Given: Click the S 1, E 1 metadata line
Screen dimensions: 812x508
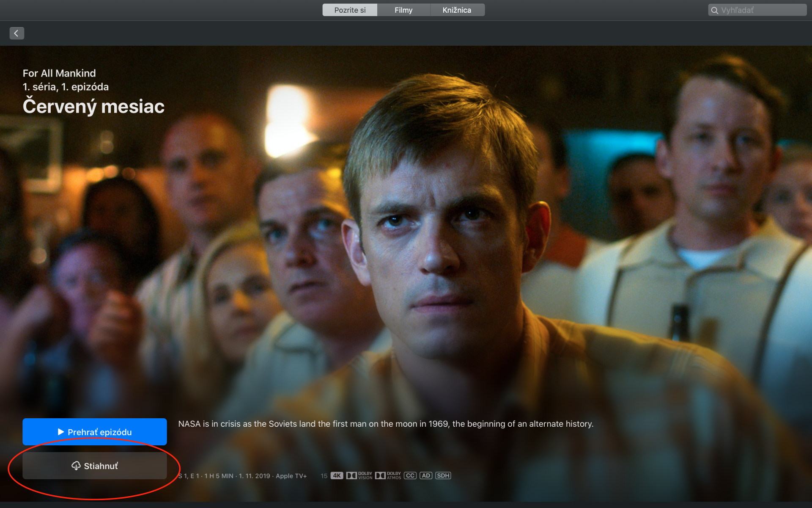Looking at the screenshot, I should pyautogui.click(x=242, y=476).
